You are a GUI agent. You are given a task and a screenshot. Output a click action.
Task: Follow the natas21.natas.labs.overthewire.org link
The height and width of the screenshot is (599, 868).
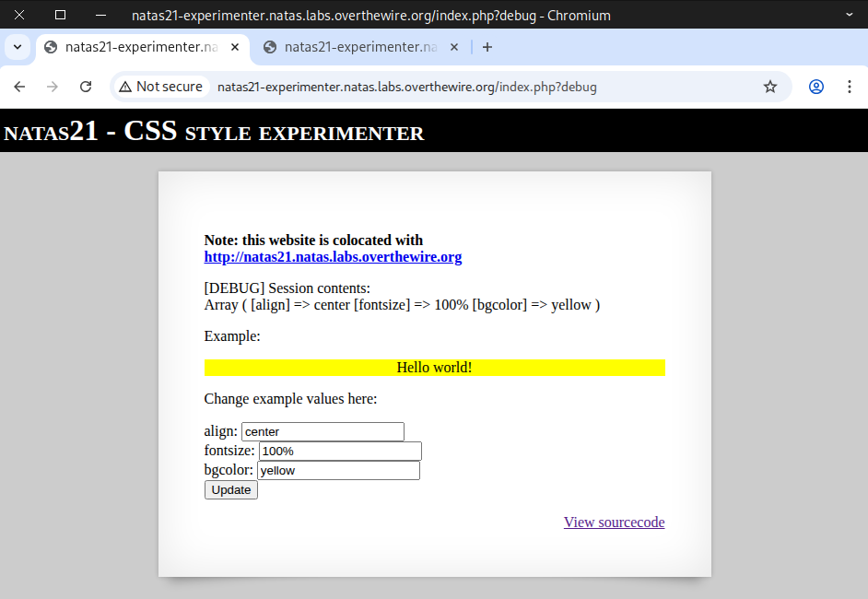pyautogui.click(x=333, y=257)
